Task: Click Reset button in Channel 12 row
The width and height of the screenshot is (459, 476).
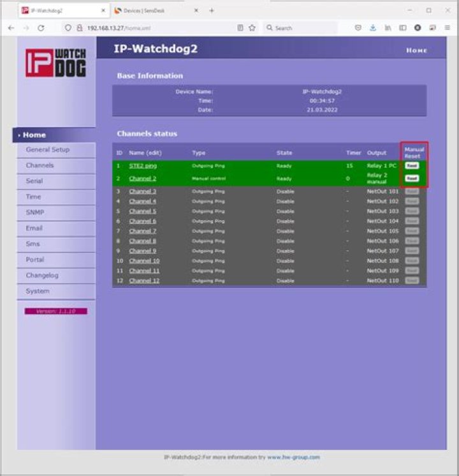Action: (x=412, y=281)
